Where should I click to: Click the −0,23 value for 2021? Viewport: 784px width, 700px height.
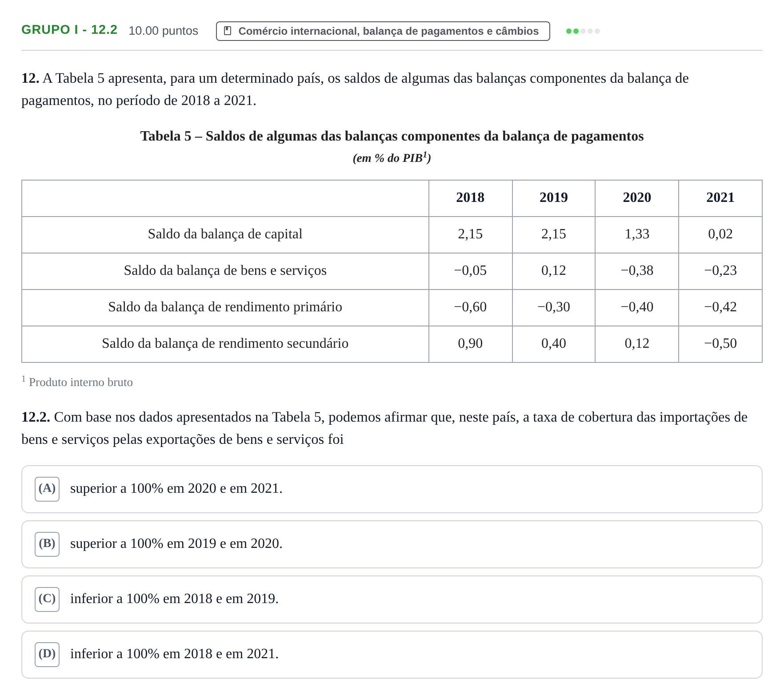click(x=720, y=270)
